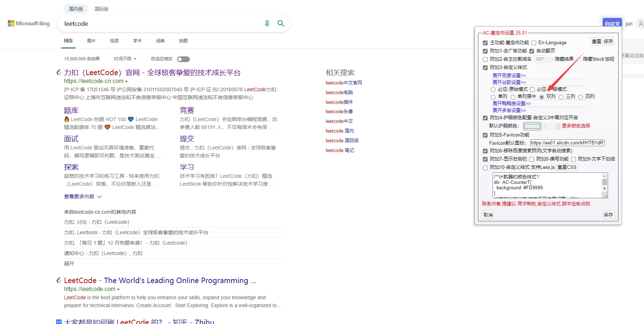Expand the 查看更多内容 section
The image size is (644, 324).
click(x=82, y=196)
